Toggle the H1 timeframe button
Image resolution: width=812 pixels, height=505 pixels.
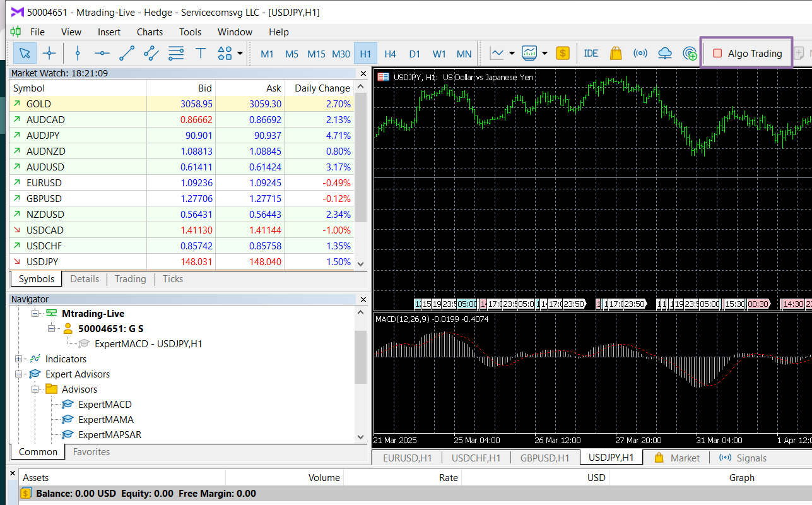(x=365, y=54)
